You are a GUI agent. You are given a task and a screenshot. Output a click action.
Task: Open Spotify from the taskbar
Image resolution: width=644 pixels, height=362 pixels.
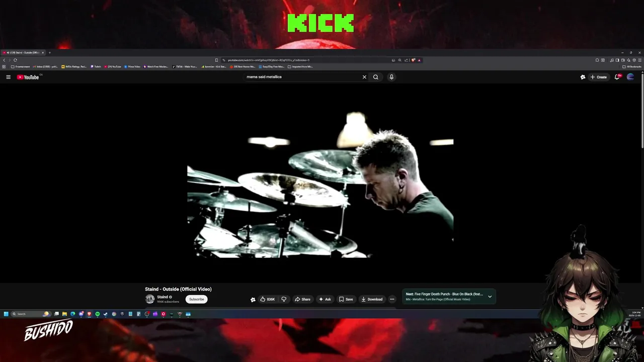[98, 314]
